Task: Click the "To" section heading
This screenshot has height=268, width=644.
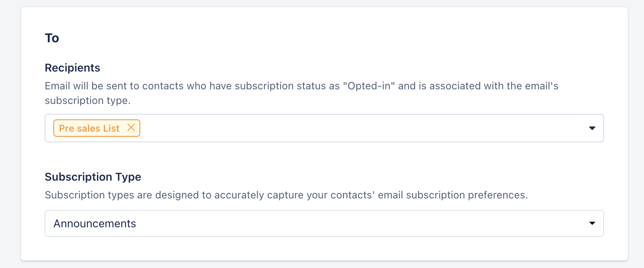Action: tap(52, 38)
